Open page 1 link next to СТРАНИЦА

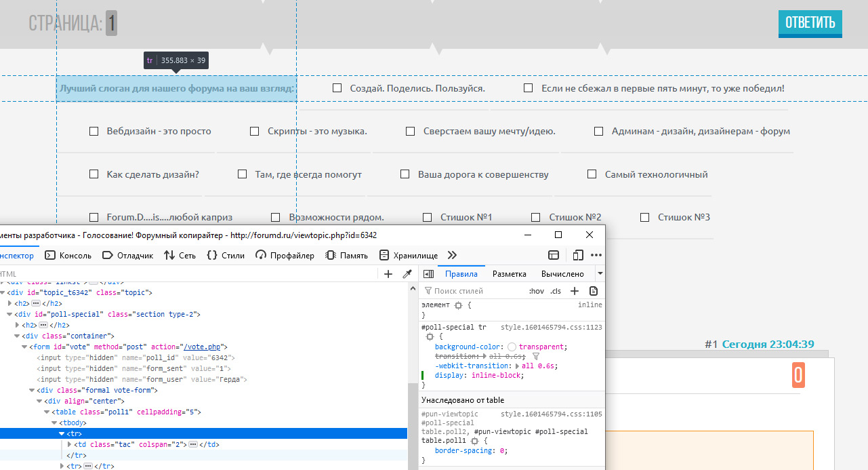point(111,23)
